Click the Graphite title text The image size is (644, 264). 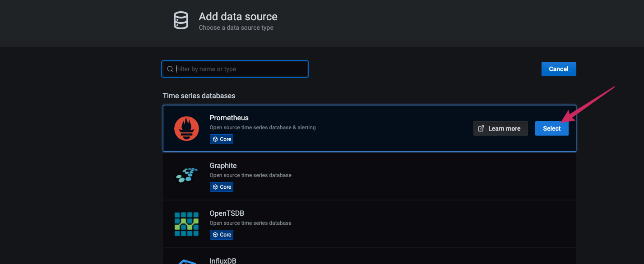(223, 165)
